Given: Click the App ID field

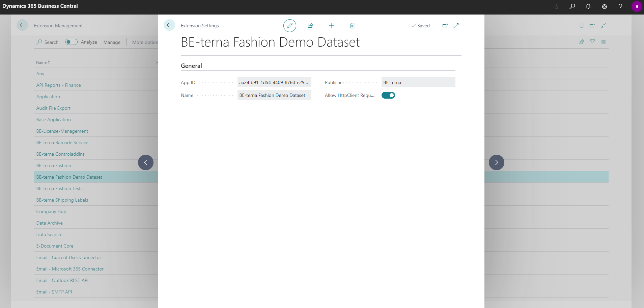Looking at the screenshot, I should [x=274, y=82].
